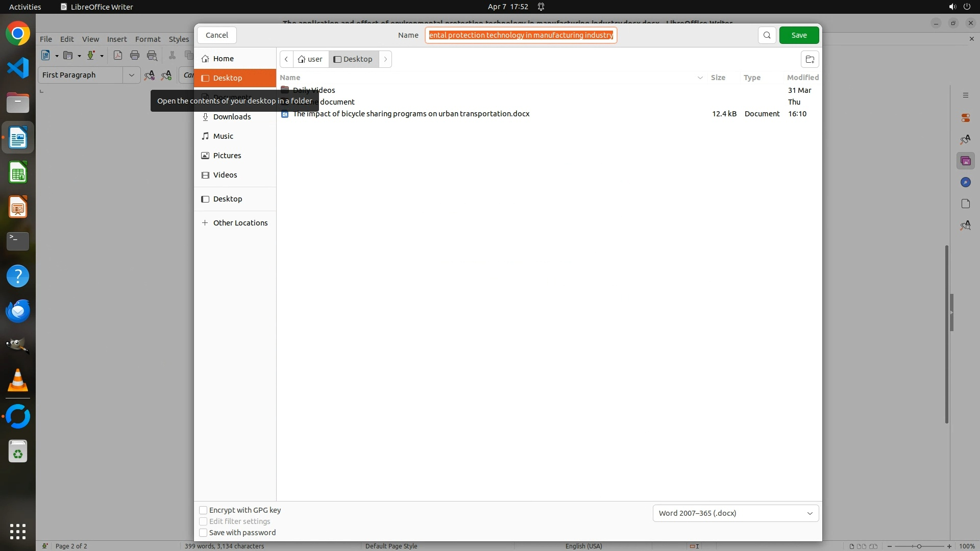980x551 pixels.
Task: Open the sidebar Navigator compass icon
Action: [965, 183]
